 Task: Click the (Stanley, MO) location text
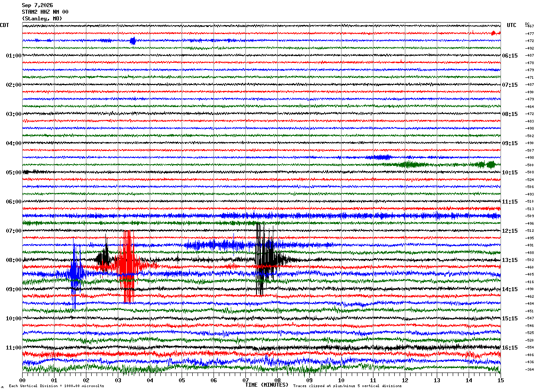pyautogui.click(x=42, y=19)
